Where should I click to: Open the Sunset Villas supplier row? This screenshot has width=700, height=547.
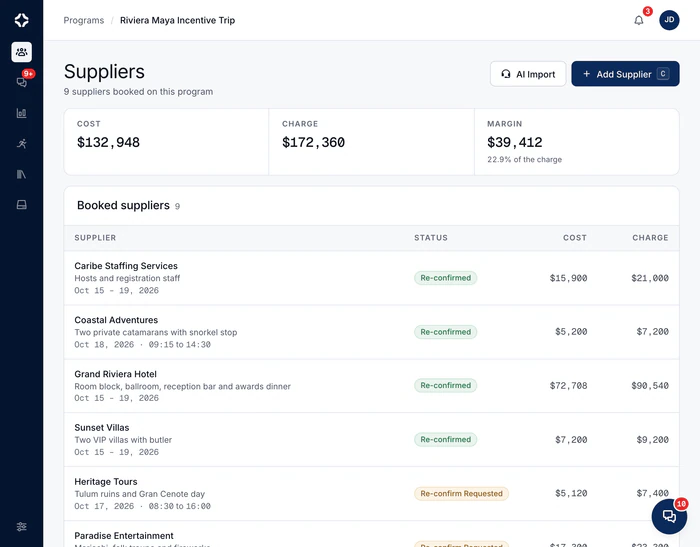click(371, 440)
